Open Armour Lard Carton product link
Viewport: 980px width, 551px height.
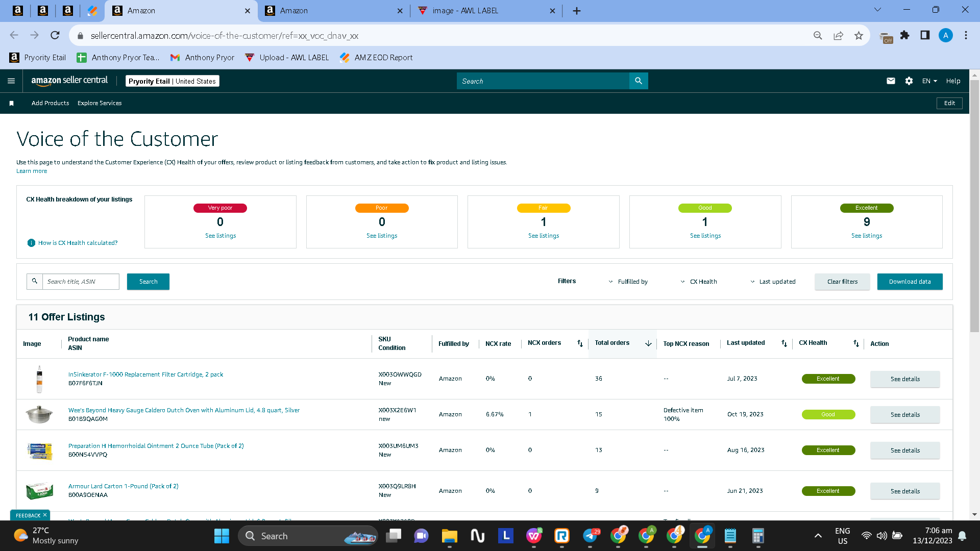[124, 486]
